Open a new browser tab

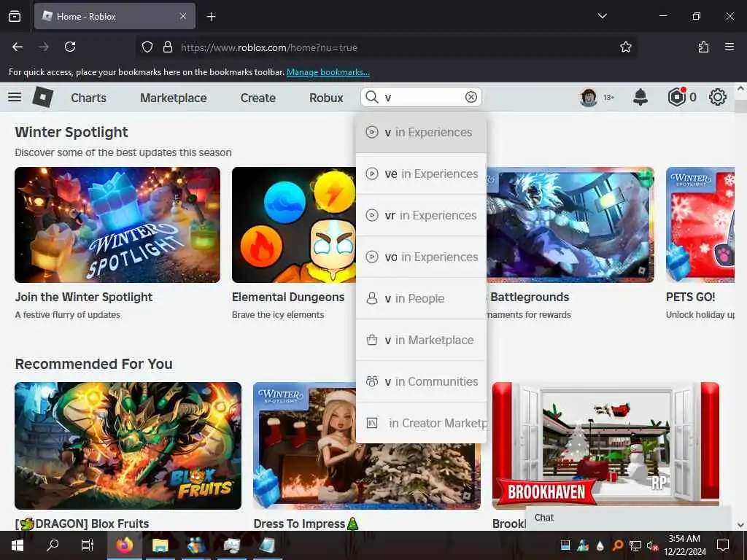211,17
